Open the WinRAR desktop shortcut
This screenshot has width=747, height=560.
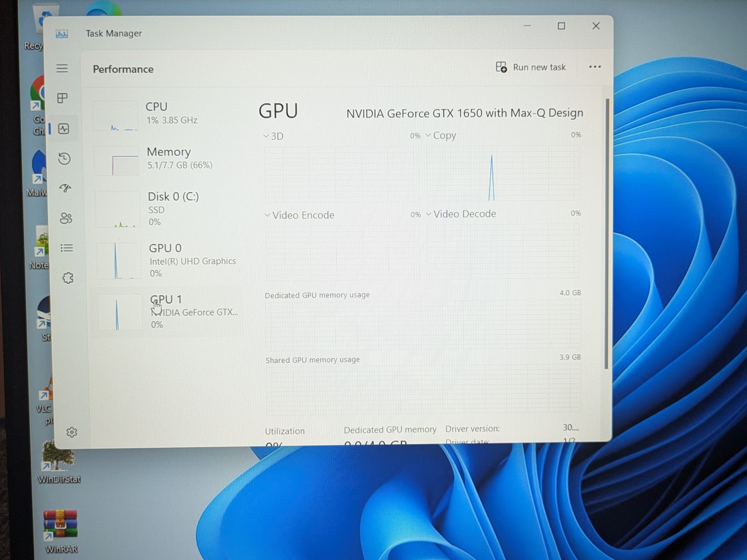[x=61, y=530]
